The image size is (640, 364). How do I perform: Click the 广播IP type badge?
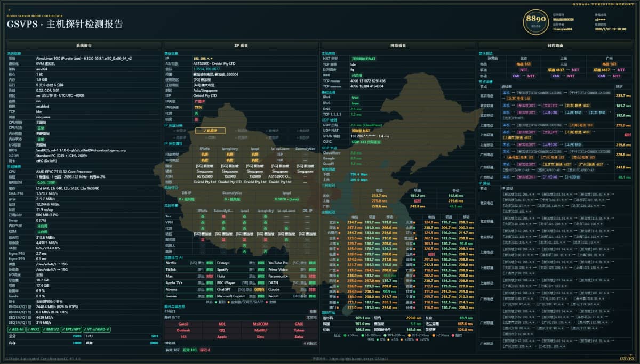click(x=199, y=101)
